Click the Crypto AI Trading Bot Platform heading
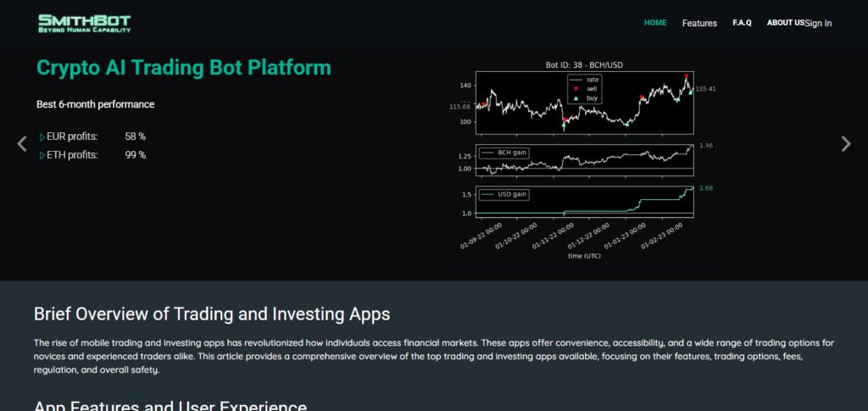 tap(184, 68)
